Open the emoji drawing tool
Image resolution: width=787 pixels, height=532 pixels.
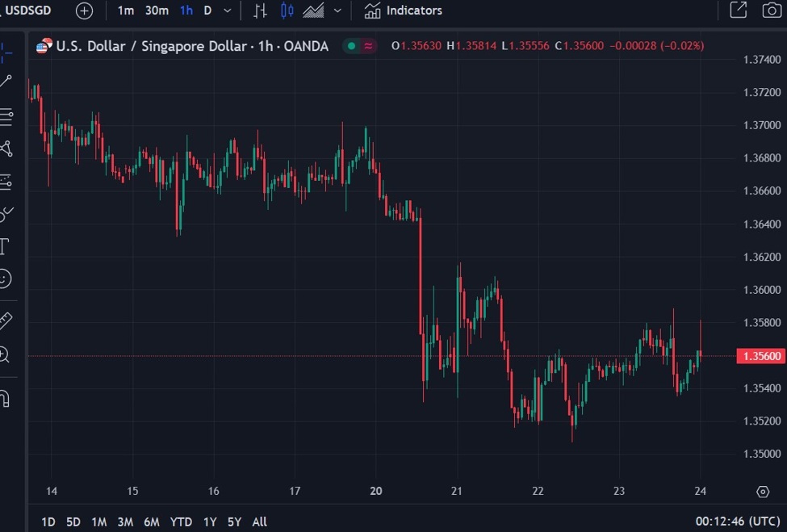8,279
